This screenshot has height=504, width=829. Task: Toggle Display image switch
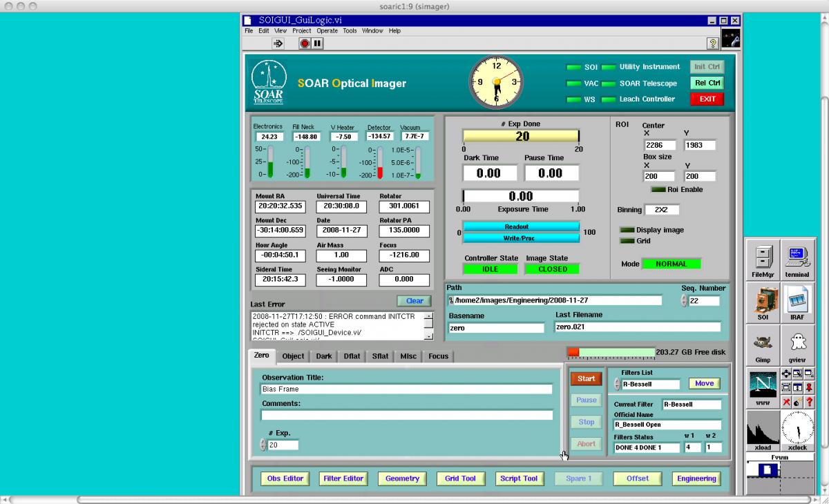[x=627, y=230]
